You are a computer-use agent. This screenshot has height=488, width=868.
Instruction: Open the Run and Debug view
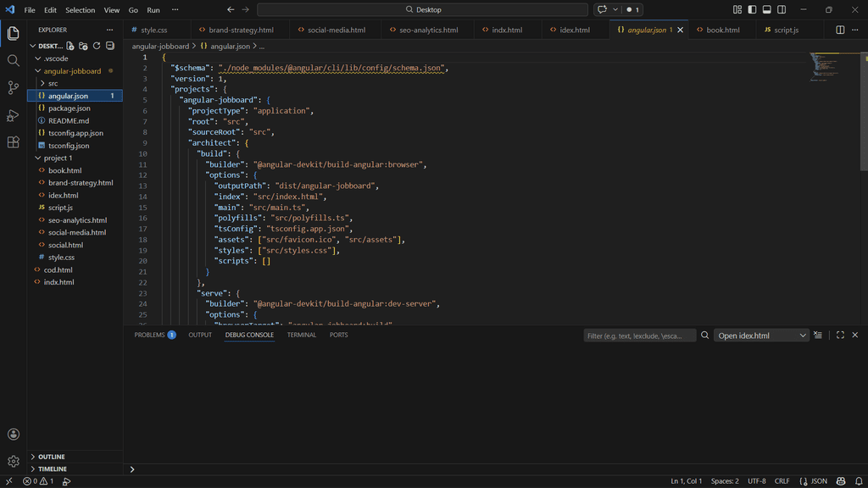14,115
